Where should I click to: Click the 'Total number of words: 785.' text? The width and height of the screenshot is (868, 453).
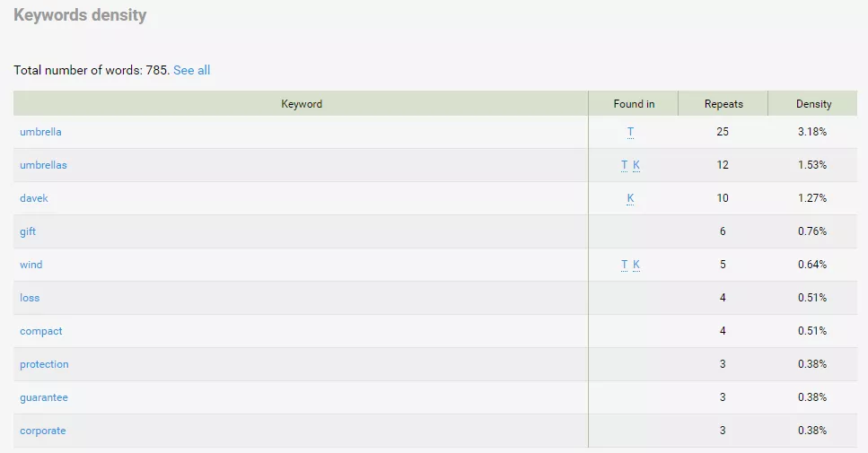click(92, 70)
